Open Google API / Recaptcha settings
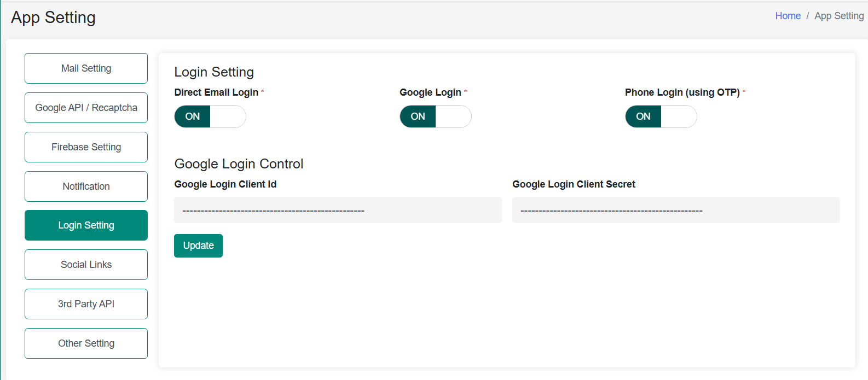The height and width of the screenshot is (380, 868). (86, 108)
